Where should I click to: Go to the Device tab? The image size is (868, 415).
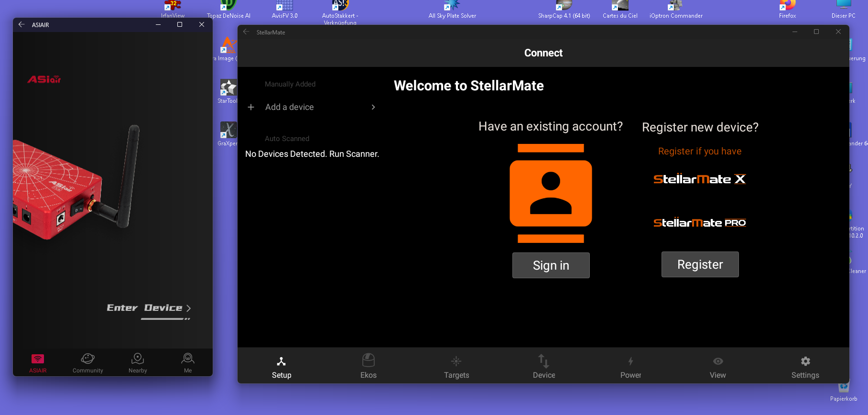pos(544,367)
